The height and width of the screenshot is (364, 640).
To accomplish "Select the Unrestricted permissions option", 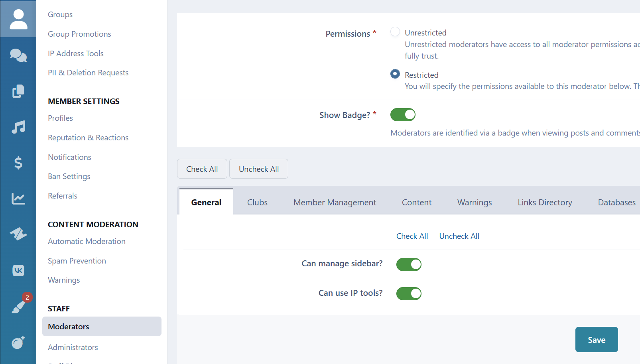I will click(395, 32).
